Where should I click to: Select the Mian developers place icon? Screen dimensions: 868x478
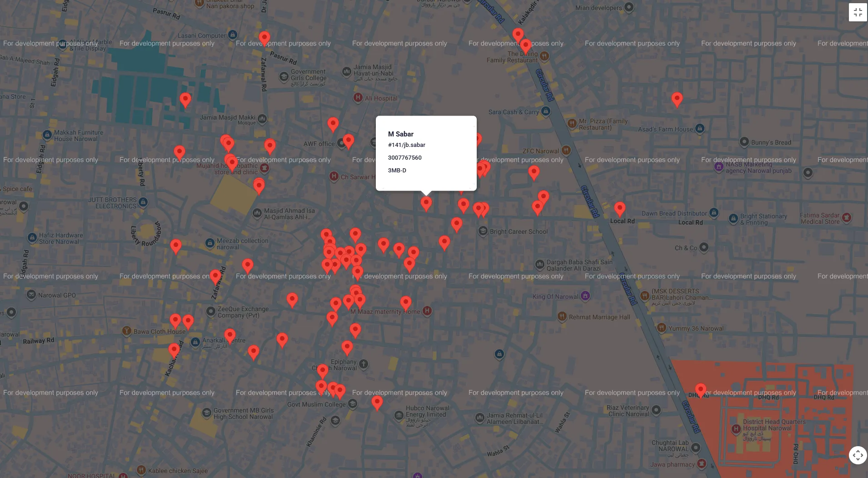629,7
